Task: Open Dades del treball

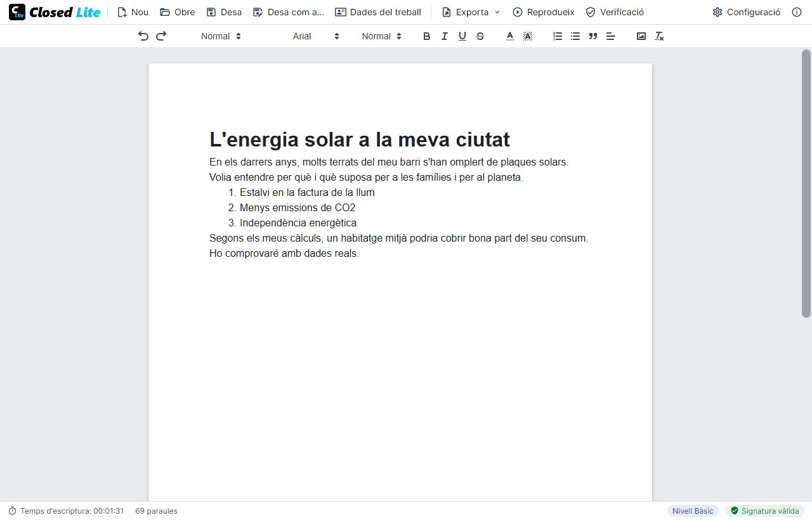Action: point(378,12)
